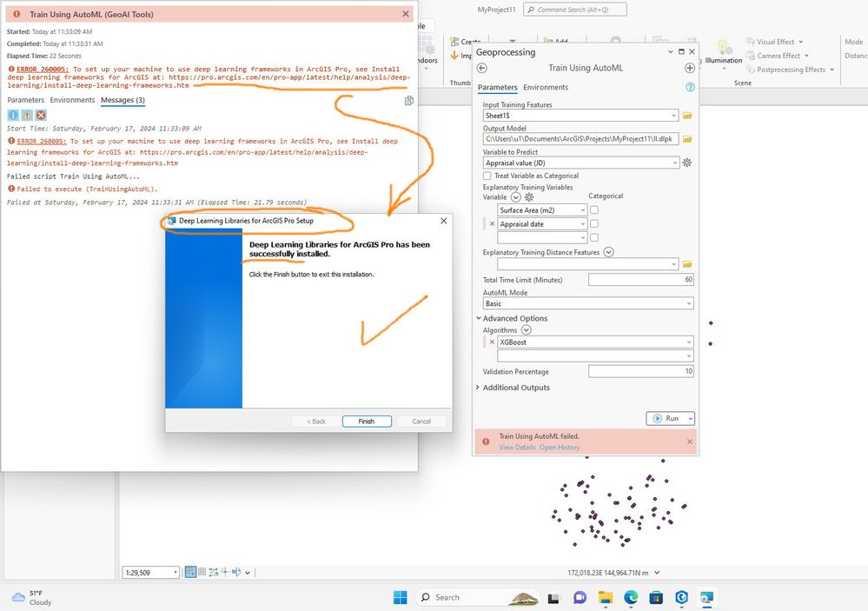The image size is (868, 611).
Task: Remove the Appraisal date variable row
Action: pyautogui.click(x=492, y=223)
